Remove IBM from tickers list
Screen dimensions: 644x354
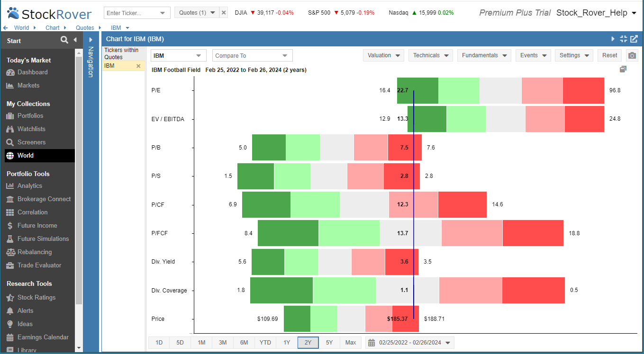(138, 66)
